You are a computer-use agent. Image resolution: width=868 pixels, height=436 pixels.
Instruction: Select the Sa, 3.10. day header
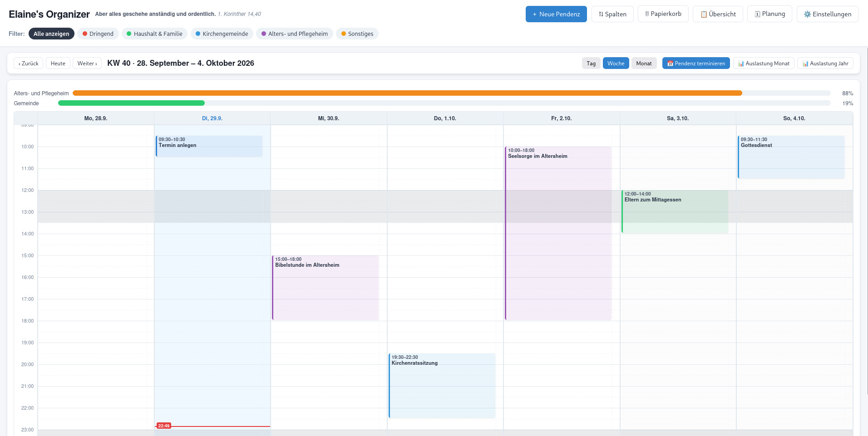click(678, 118)
